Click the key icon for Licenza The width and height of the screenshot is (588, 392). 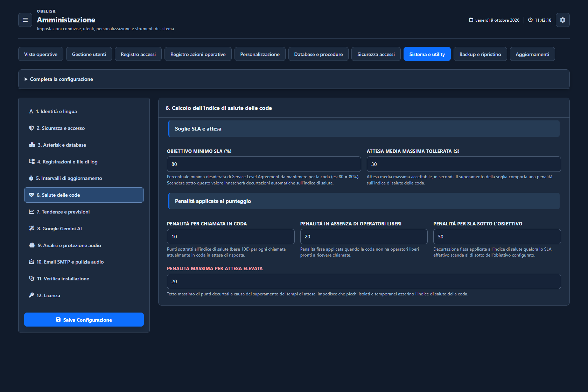(31, 295)
